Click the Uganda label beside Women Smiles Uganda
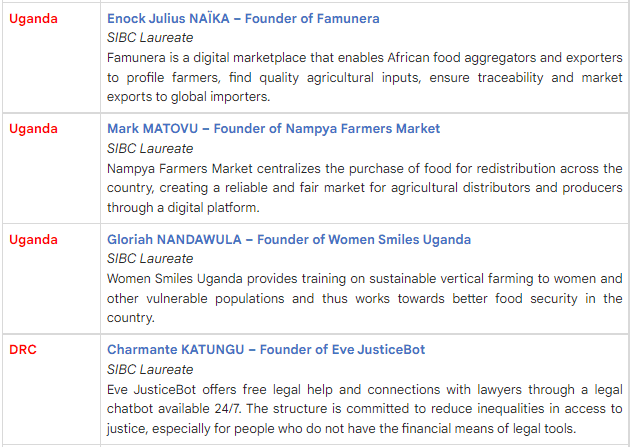Screen dimensions: 633x447 [34, 239]
